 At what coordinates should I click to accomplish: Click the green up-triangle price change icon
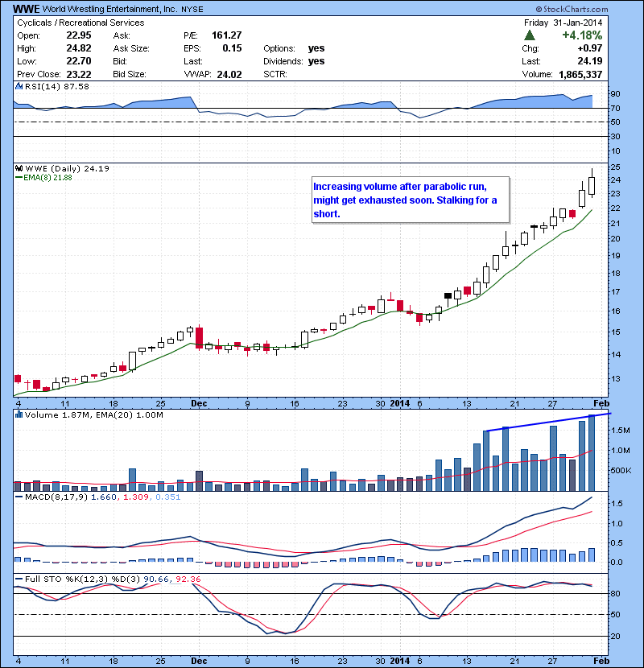click(530, 35)
